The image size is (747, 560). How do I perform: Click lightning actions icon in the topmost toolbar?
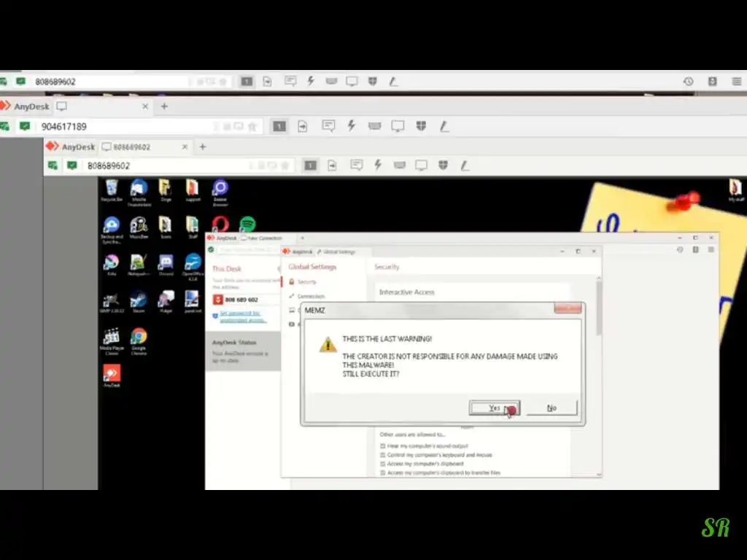311,82
